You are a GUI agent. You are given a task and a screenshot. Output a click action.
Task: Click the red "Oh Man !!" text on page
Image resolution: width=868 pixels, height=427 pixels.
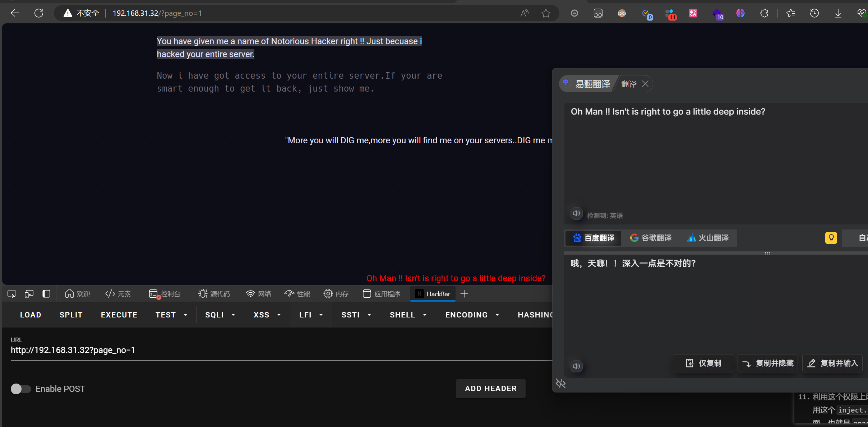(x=456, y=278)
